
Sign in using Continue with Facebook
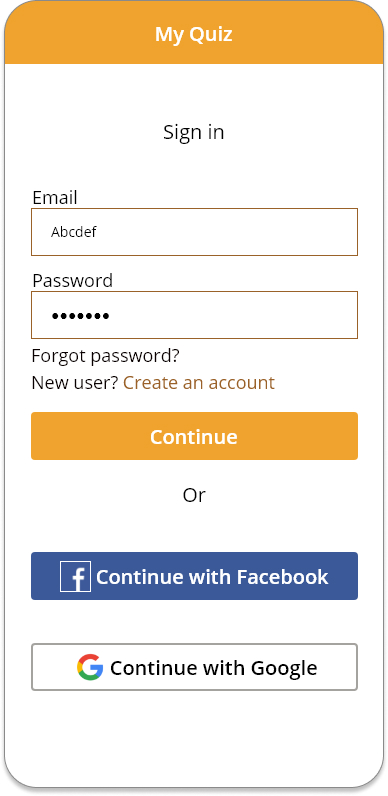194,576
